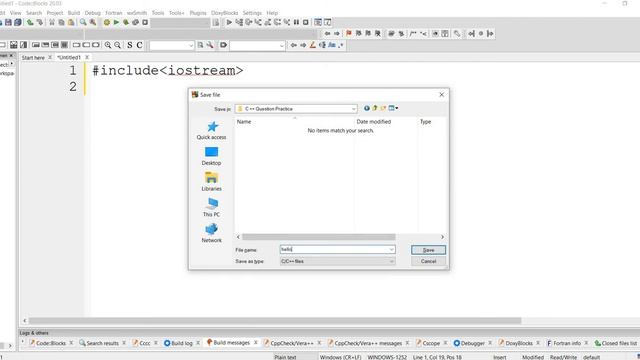Click This PC in Save dialog
640x360 pixels.
211,208
